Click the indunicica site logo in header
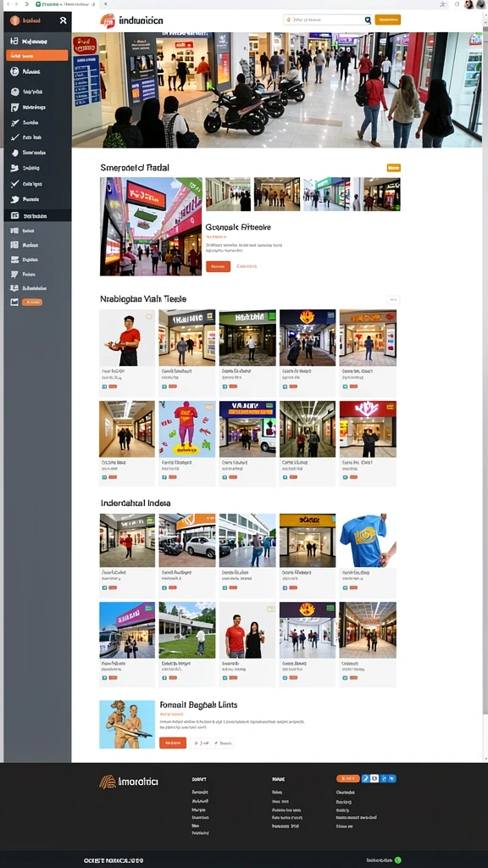Viewport: 488px width, 868px height. point(131,20)
